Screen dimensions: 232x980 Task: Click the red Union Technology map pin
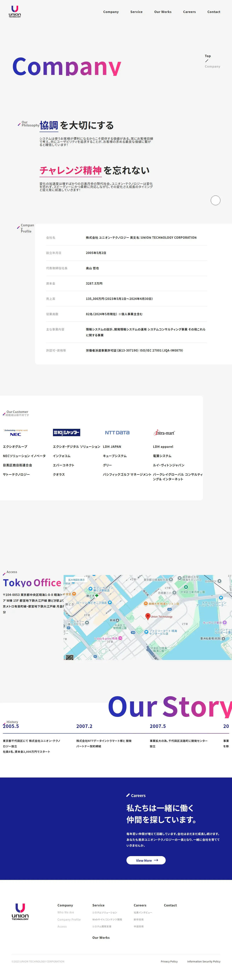tap(148, 617)
